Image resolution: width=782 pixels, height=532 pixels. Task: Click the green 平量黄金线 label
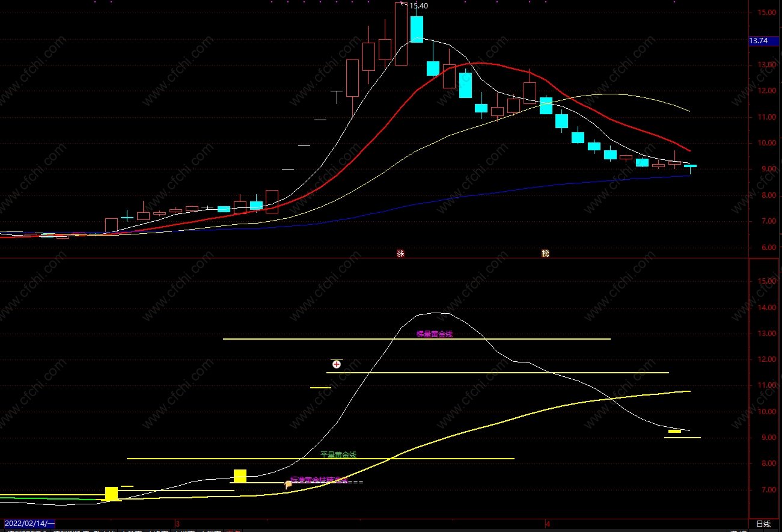tap(338, 455)
